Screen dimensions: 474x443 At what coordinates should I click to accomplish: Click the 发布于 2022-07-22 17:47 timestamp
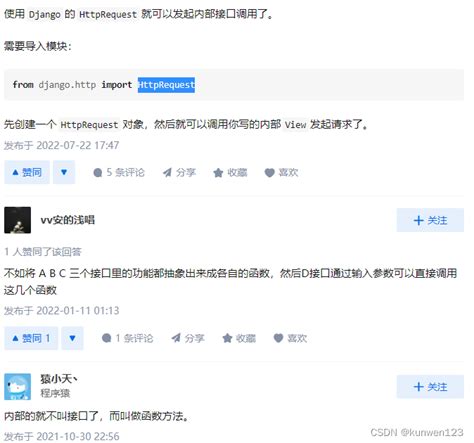click(x=61, y=145)
